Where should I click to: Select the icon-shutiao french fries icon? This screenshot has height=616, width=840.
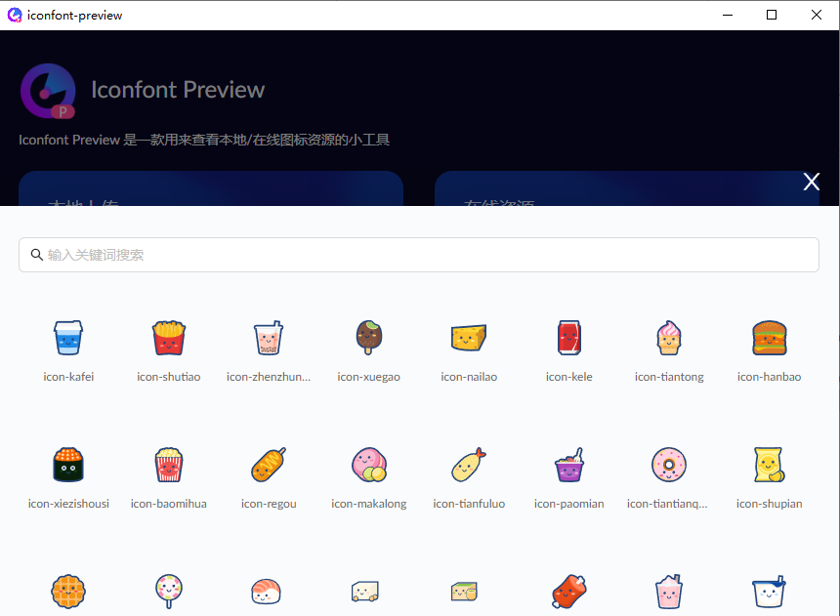click(169, 338)
